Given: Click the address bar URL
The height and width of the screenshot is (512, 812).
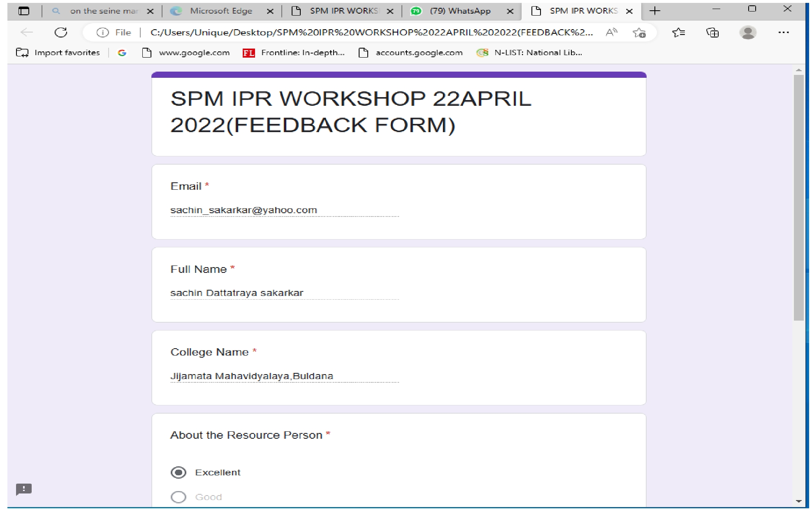Looking at the screenshot, I should tap(371, 33).
